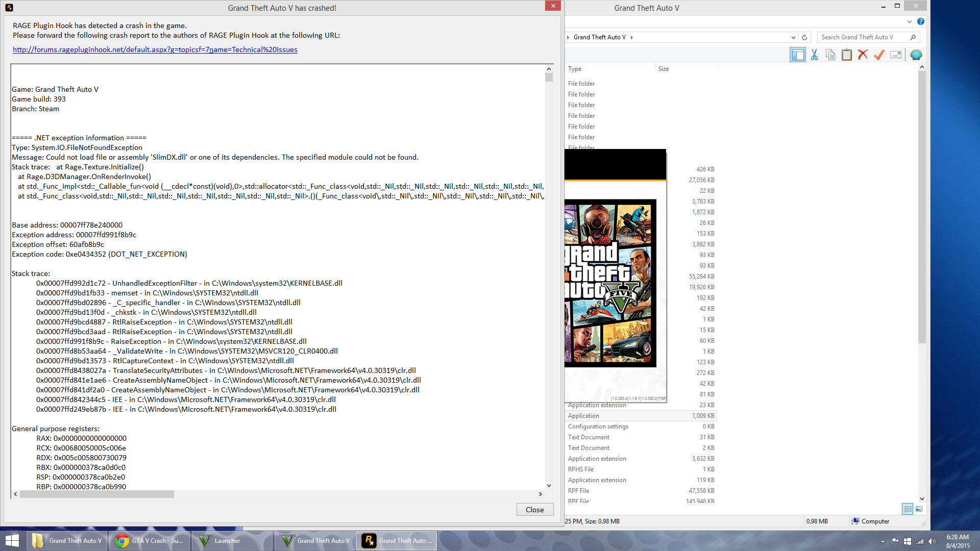The image size is (980, 551).
Task: Click the crash log horizontal scrollbar thumb
Action: coord(97,494)
